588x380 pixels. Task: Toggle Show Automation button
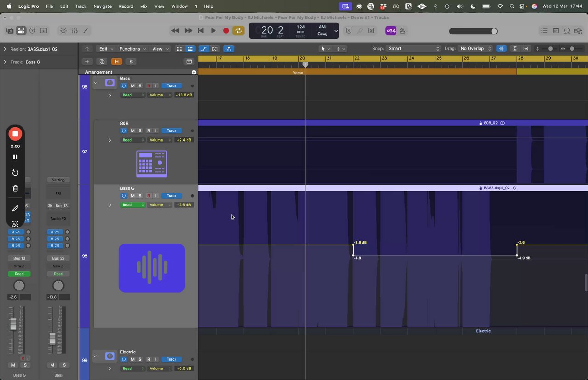pyautogui.click(x=204, y=49)
